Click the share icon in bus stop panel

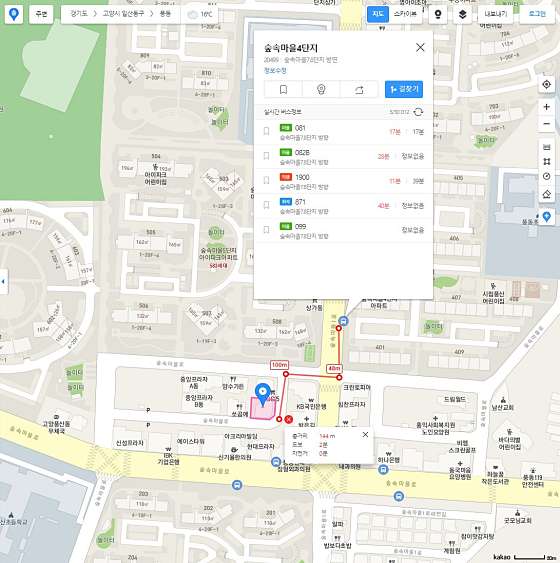(x=359, y=89)
